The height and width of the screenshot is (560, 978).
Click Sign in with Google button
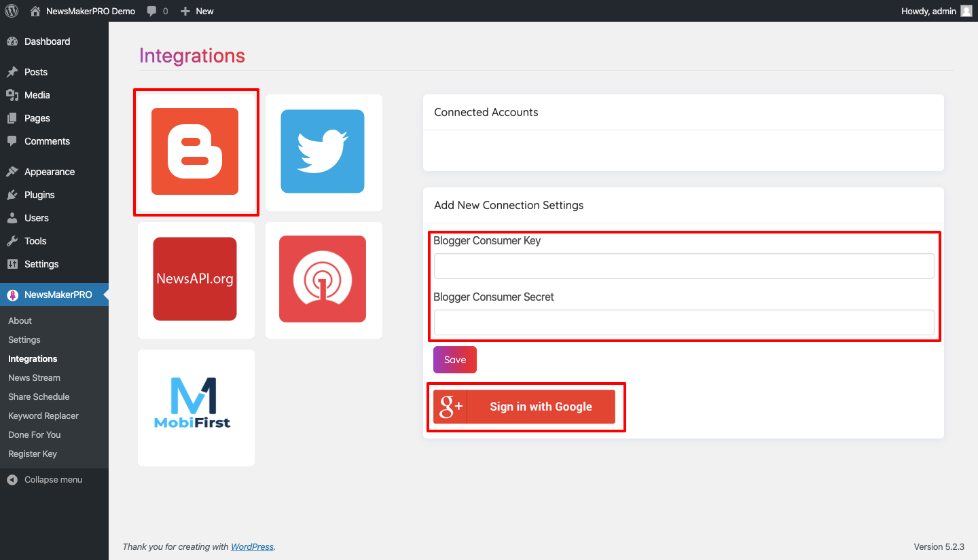[x=524, y=407]
